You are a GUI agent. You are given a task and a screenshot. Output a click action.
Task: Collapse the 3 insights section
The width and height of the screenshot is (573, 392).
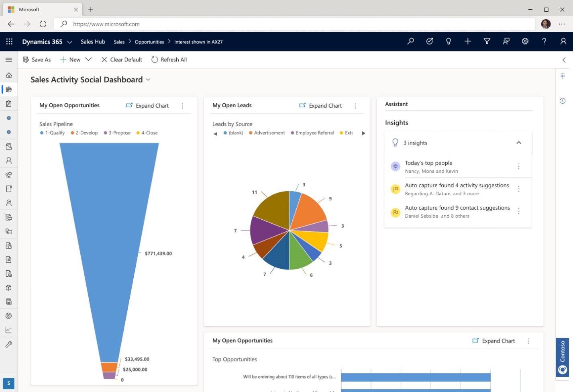point(518,143)
